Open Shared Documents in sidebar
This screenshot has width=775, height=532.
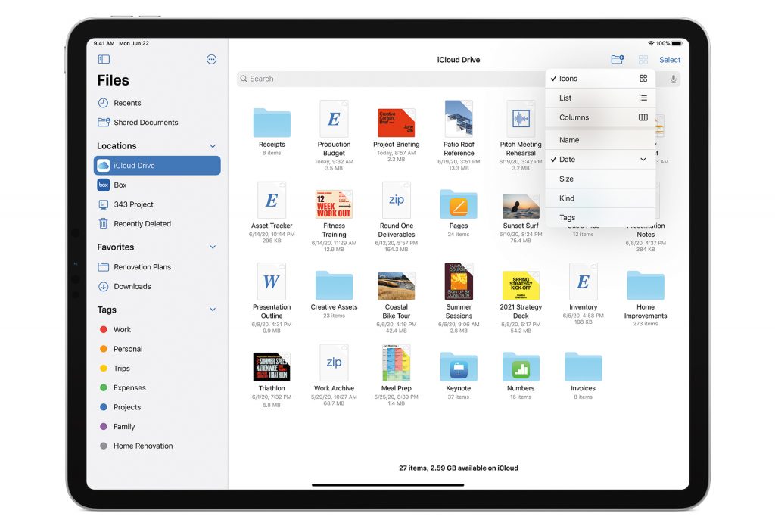tap(157, 122)
